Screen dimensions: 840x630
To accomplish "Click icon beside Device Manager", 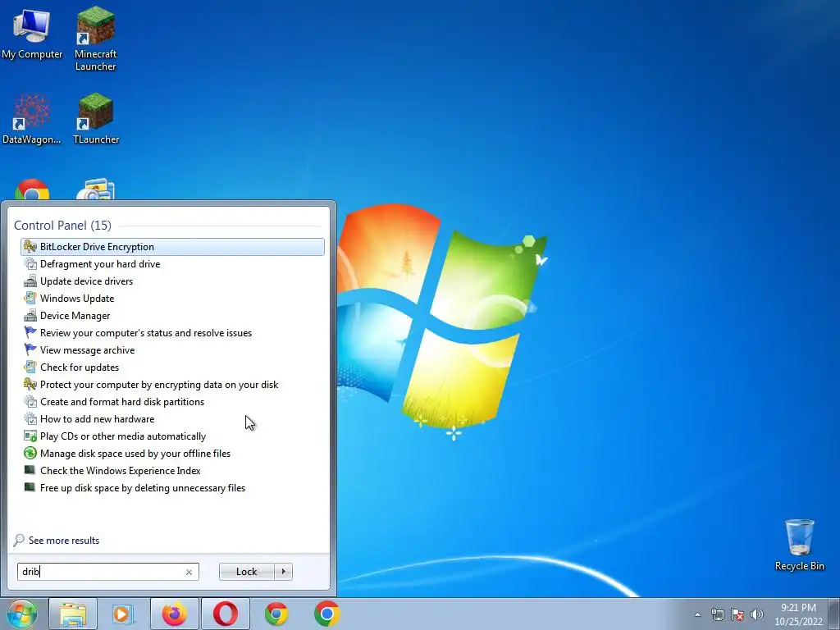I will 30,316.
